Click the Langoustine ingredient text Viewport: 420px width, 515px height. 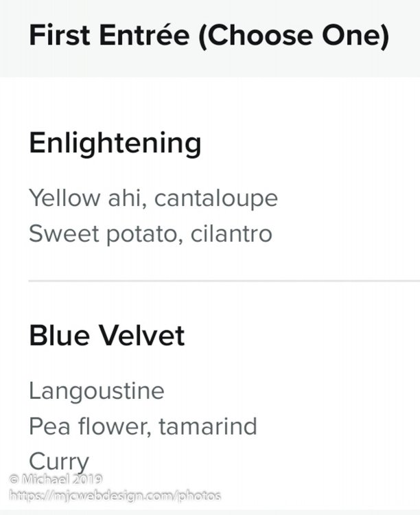(97, 391)
